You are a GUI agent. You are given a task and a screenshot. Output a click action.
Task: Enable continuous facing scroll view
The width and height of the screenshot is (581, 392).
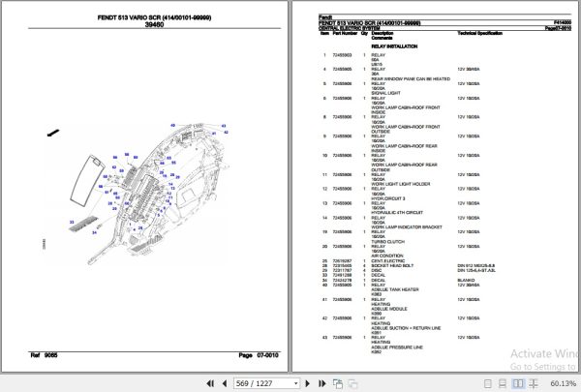point(534,383)
